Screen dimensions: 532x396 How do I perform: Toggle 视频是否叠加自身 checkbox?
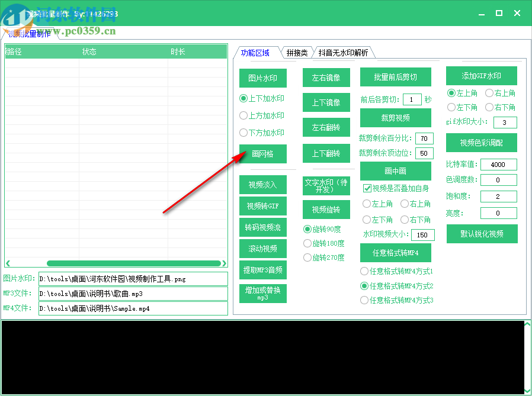[396, 188]
